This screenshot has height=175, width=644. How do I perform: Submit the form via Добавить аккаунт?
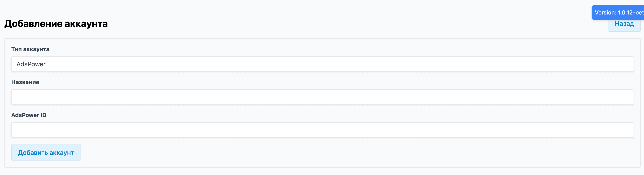[x=46, y=152]
